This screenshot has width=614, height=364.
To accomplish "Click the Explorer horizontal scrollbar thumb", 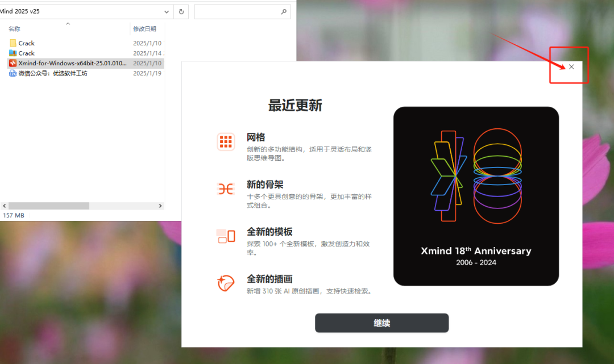I will click(49, 206).
